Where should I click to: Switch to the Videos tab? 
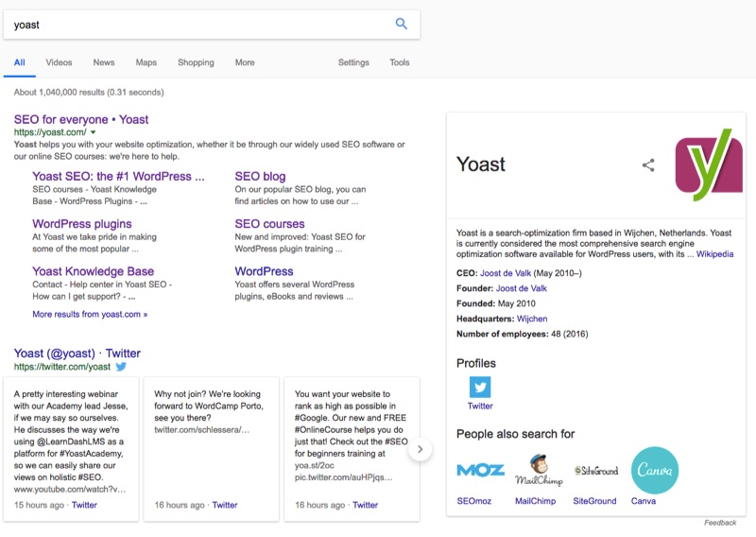(x=59, y=62)
